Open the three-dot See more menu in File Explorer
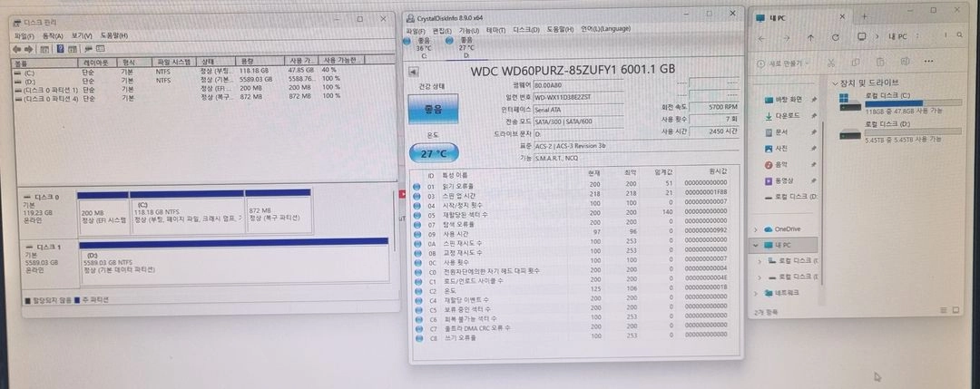Screen dimensions: 980x389 tap(929, 61)
